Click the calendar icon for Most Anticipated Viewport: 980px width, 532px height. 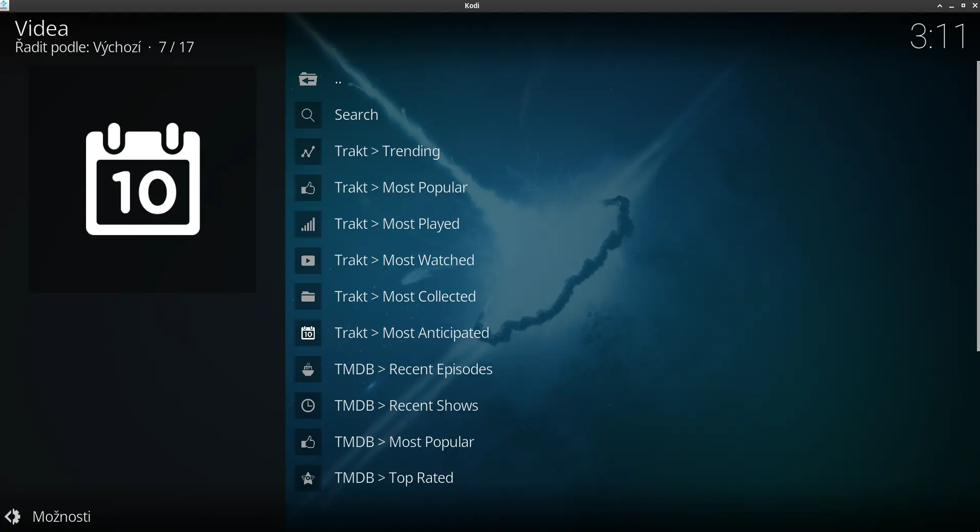[x=308, y=333]
